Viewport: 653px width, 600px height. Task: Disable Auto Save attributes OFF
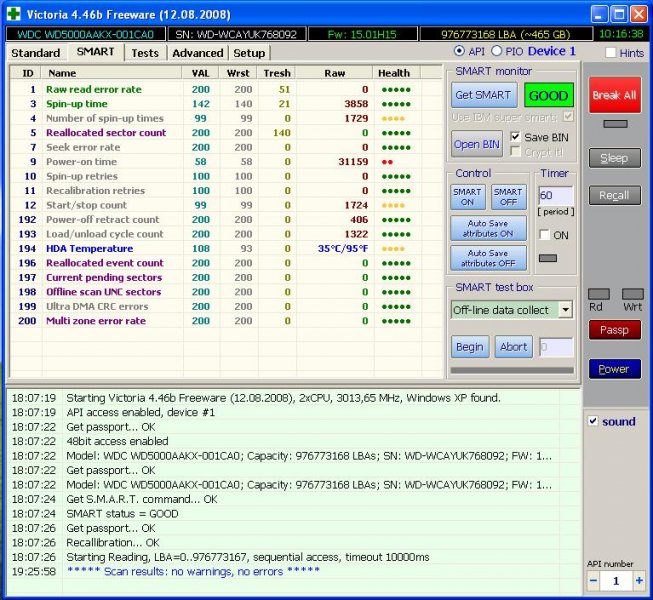tap(488, 258)
